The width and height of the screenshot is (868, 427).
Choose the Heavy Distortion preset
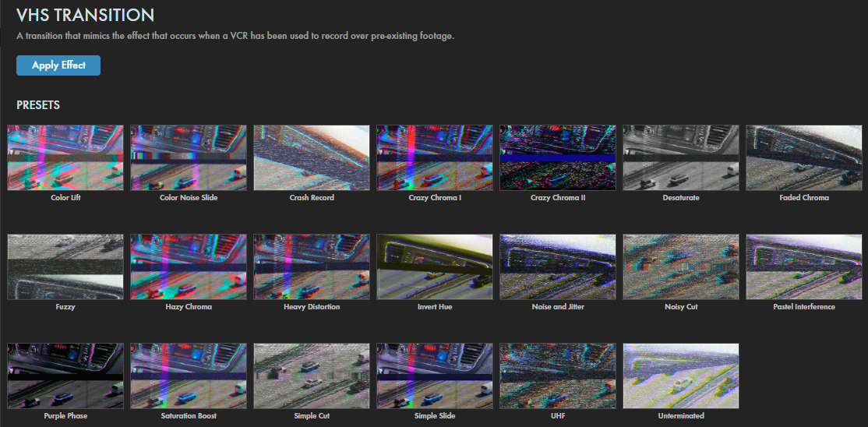point(312,266)
